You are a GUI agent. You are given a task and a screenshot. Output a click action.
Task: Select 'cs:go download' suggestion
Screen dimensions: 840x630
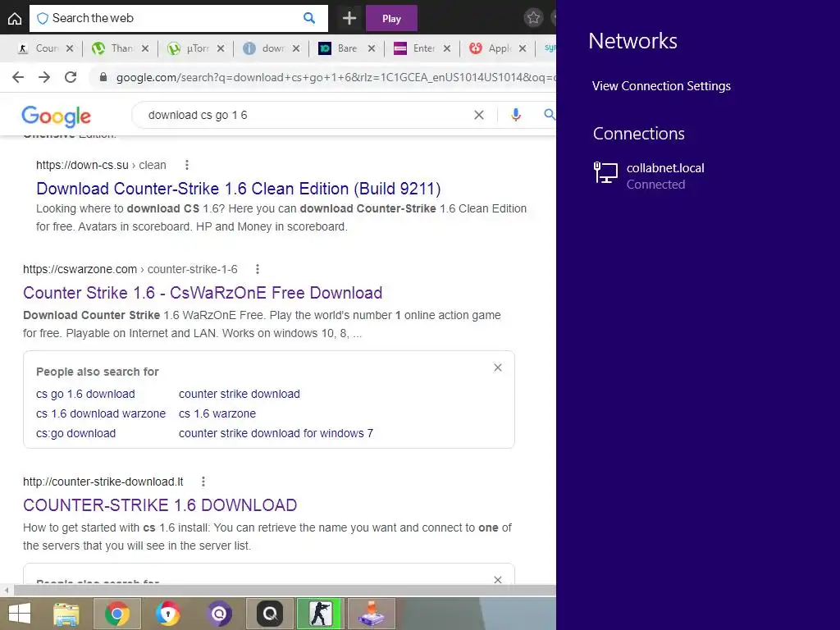(76, 433)
